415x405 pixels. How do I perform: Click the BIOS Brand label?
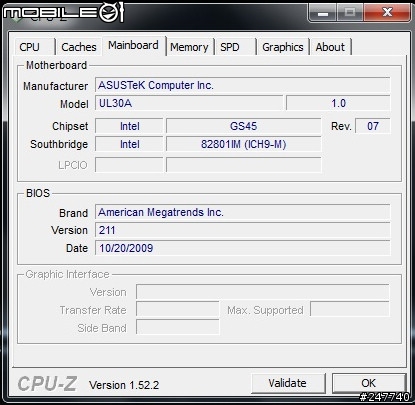[73, 213]
